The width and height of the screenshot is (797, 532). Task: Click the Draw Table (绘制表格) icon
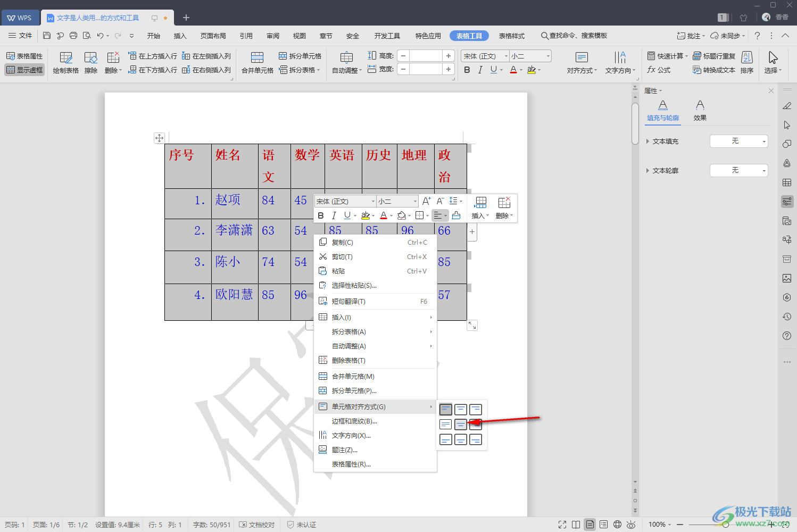[x=66, y=62]
